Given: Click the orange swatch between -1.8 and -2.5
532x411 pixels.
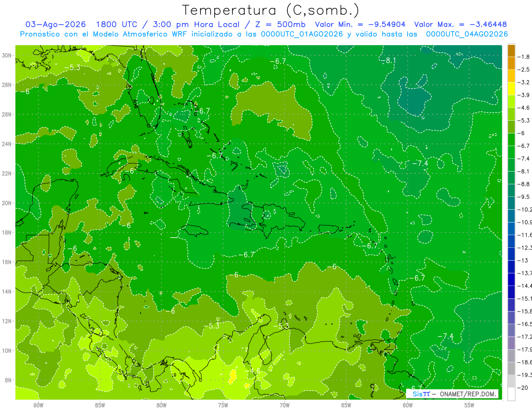Looking at the screenshot, I should point(511,63).
